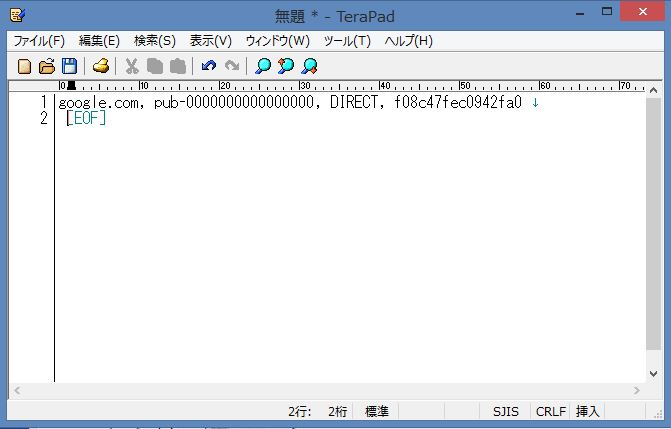
Task: Click the word DIRECT in line 1
Action: tap(354, 103)
